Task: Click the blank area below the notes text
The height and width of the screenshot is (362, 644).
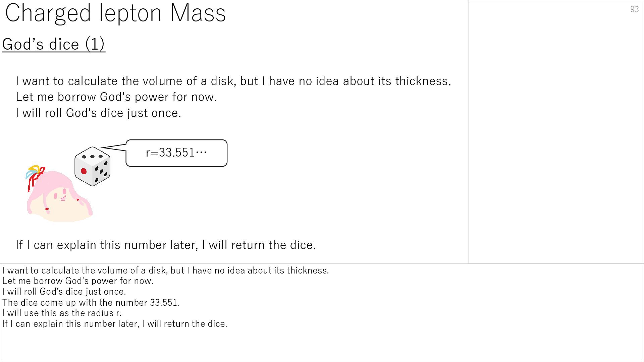Action: [322, 345]
